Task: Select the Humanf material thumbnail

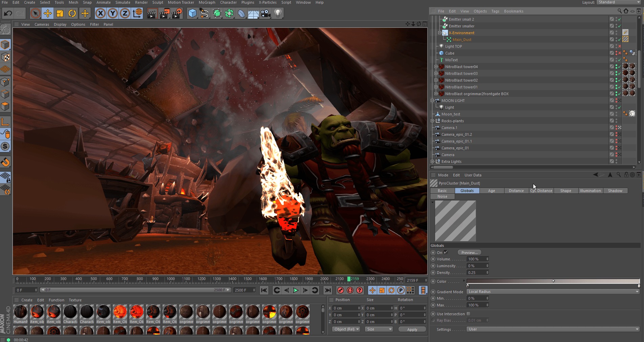Action: point(20,314)
